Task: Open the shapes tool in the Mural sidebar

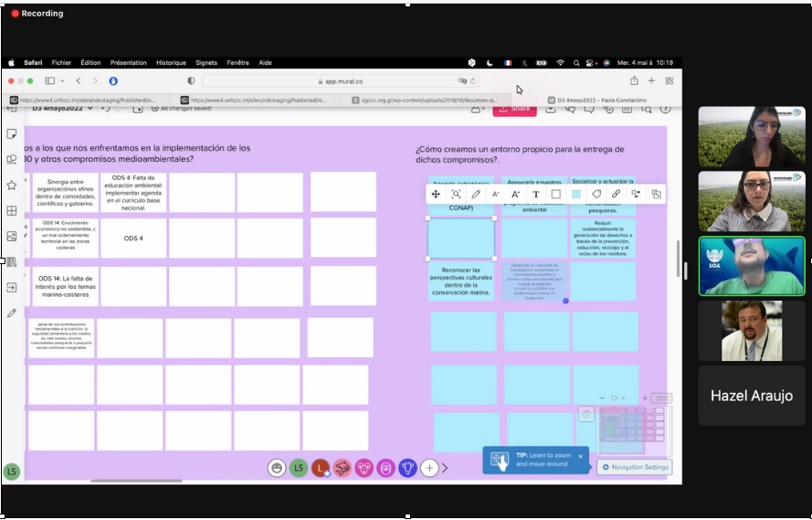Action: point(11,160)
